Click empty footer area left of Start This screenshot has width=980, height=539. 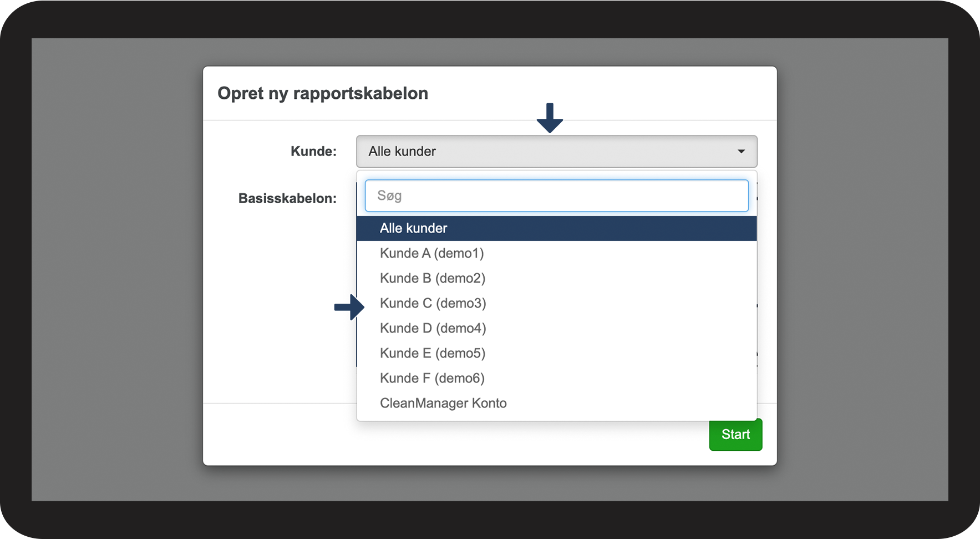(277, 434)
